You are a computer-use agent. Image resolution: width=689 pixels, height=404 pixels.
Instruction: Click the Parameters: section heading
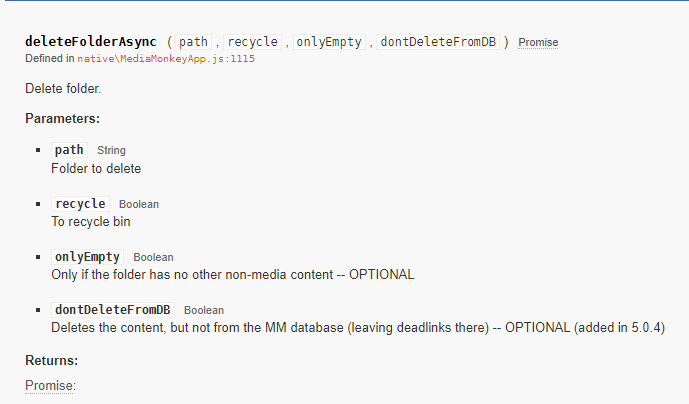(x=62, y=118)
